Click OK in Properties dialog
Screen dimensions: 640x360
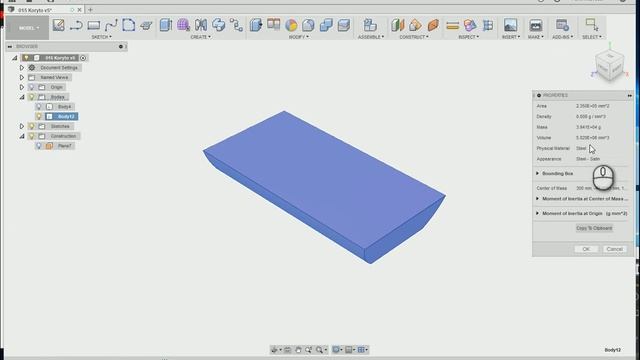586,249
